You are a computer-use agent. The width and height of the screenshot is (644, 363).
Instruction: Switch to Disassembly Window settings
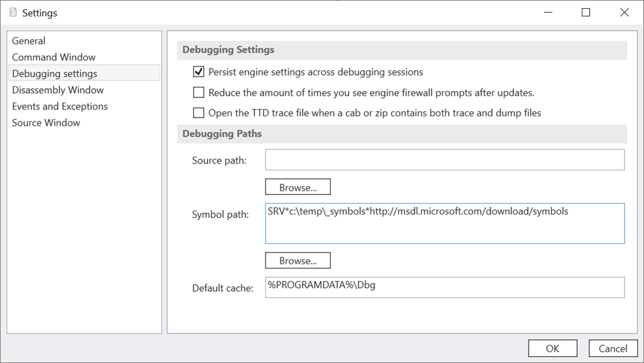click(x=58, y=90)
